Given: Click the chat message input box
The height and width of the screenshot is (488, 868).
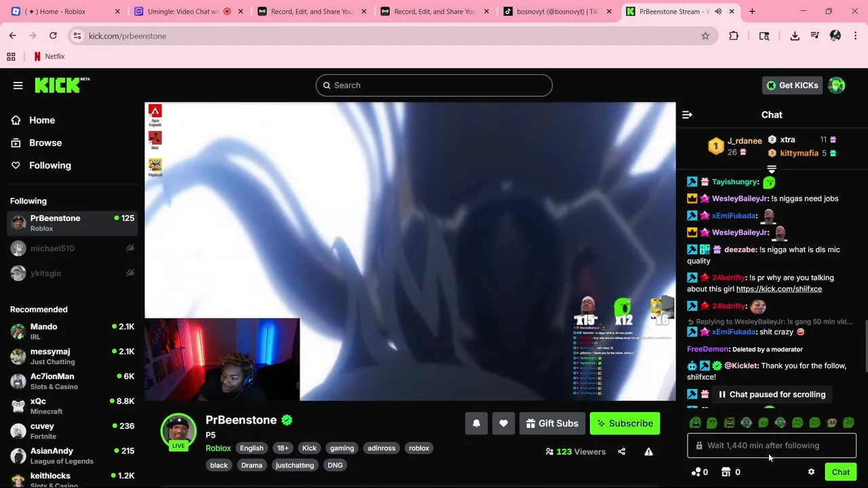Looking at the screenshot, I should click(x=772, y=445).
